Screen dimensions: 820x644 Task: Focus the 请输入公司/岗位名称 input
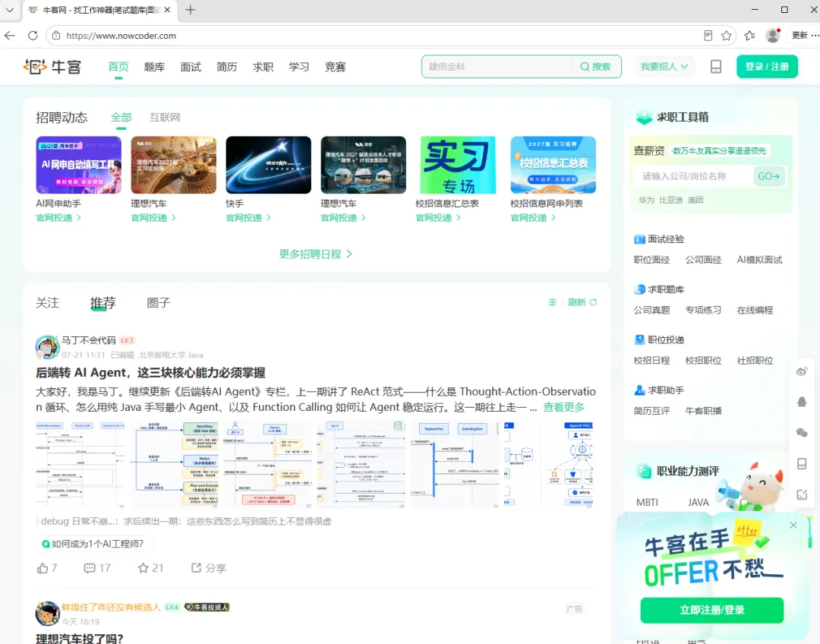pyautogui.click(x=693, y=176)
